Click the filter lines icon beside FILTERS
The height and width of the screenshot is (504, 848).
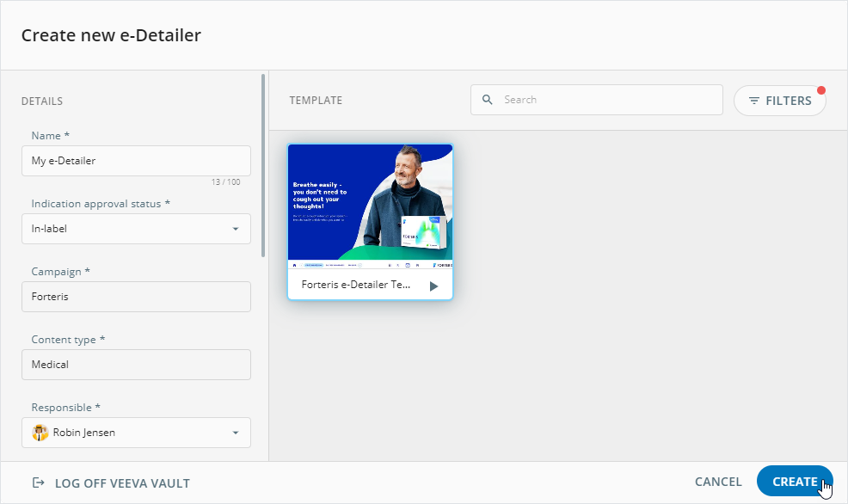coord(754,101)
